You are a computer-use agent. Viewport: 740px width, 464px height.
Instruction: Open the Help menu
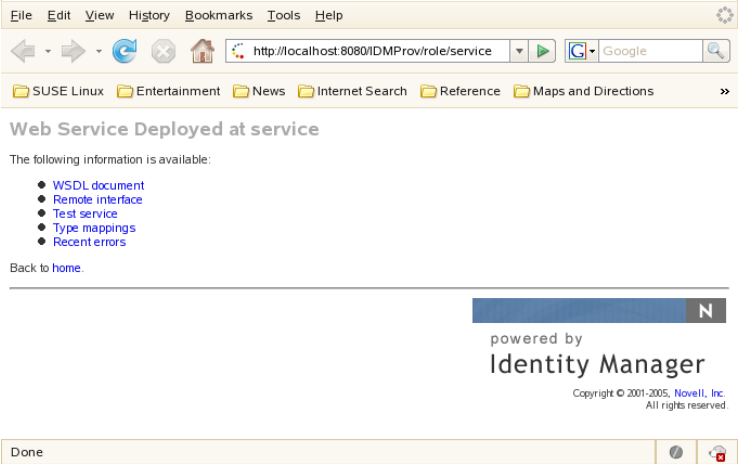click(x=329, y=16)
